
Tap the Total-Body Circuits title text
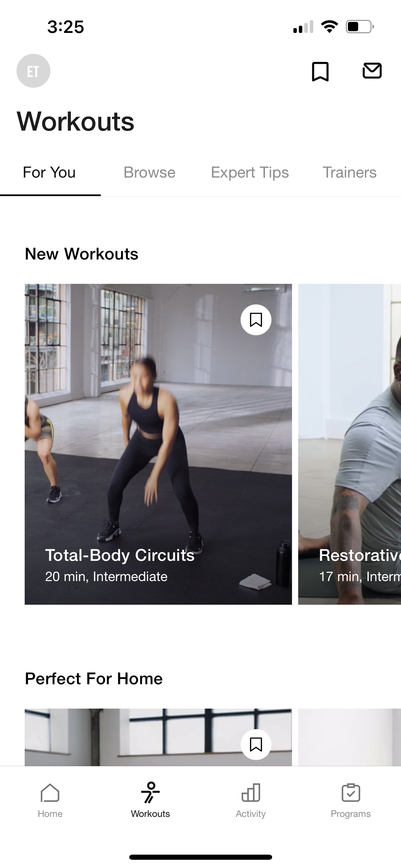[x=120, y=555]
